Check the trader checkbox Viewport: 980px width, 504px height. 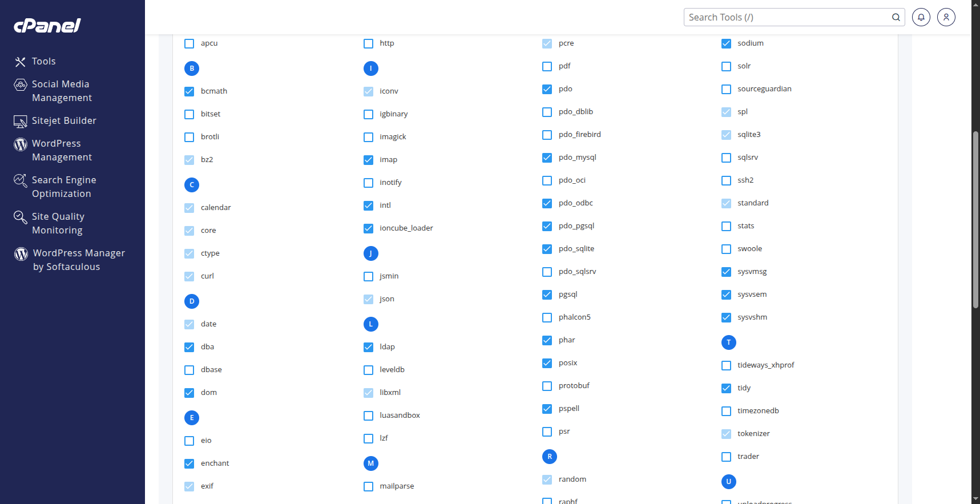point(727,457)
